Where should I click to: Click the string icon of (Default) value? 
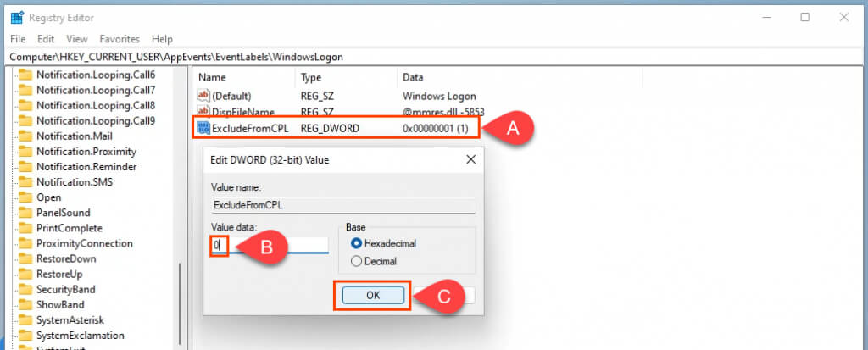(x=203, y=96)
